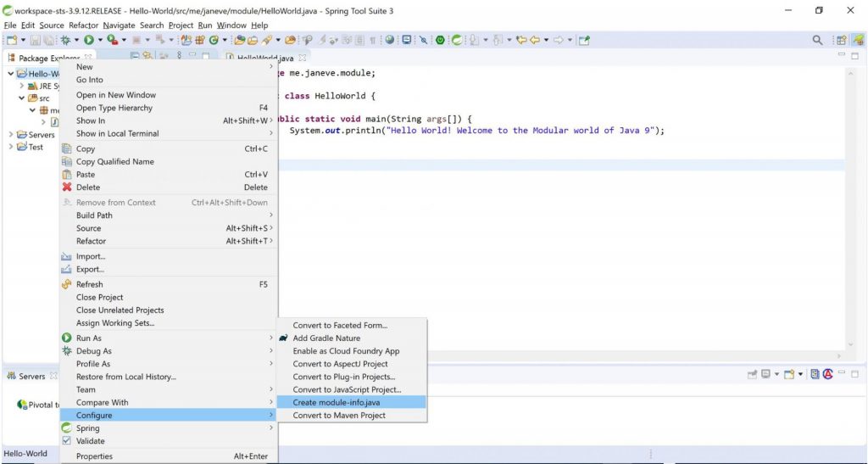Click Collapse All in Package Explorer toolbar

135,56
